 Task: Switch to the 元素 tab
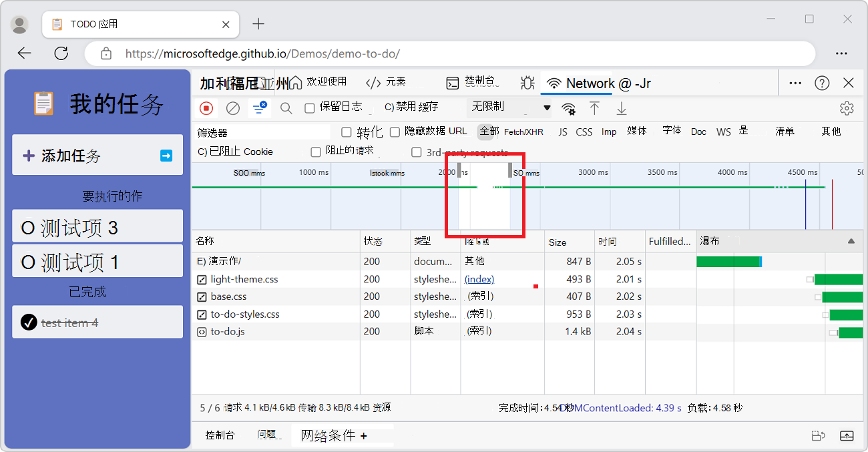pos(387,82)
